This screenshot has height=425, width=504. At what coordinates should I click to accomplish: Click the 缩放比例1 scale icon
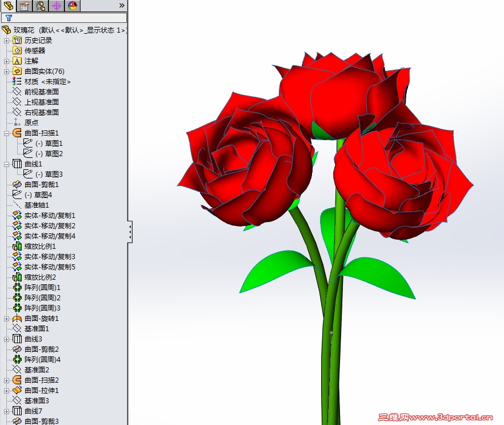coord(17,247)
